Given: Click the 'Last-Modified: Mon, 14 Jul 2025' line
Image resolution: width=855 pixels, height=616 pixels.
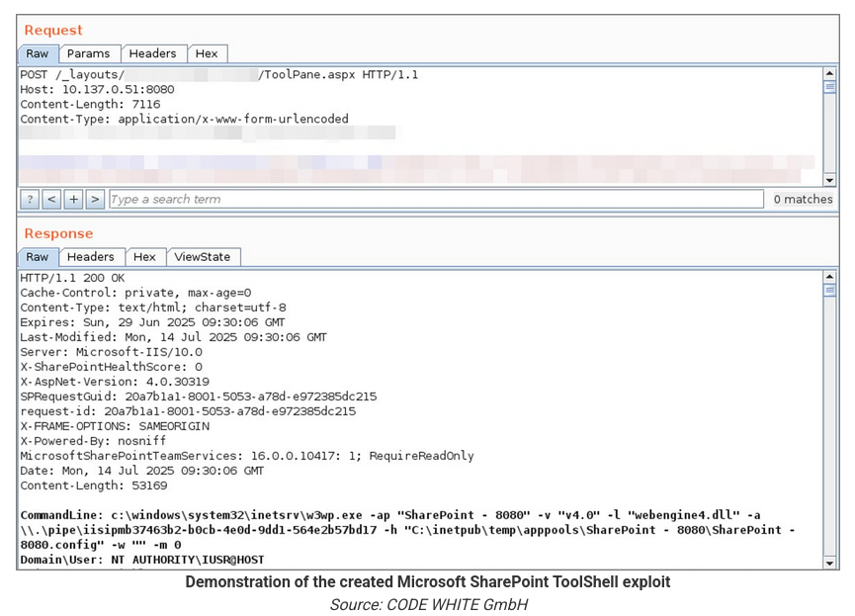Looking at the screenshot, I should click(173, 337).
